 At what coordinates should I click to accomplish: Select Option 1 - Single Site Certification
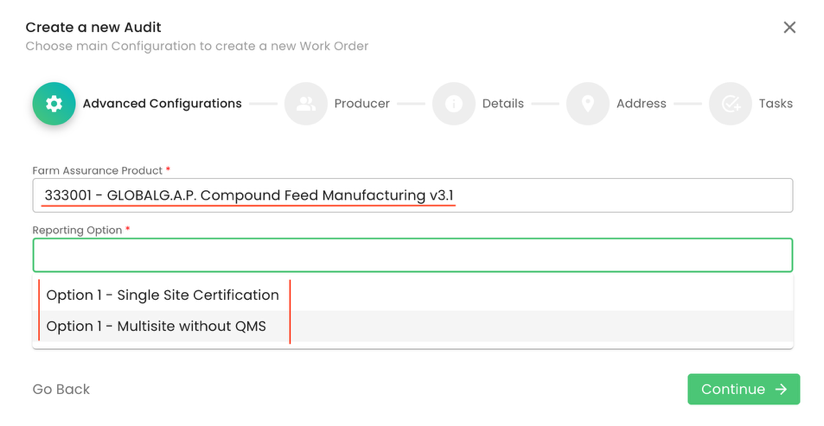(163, 295)
